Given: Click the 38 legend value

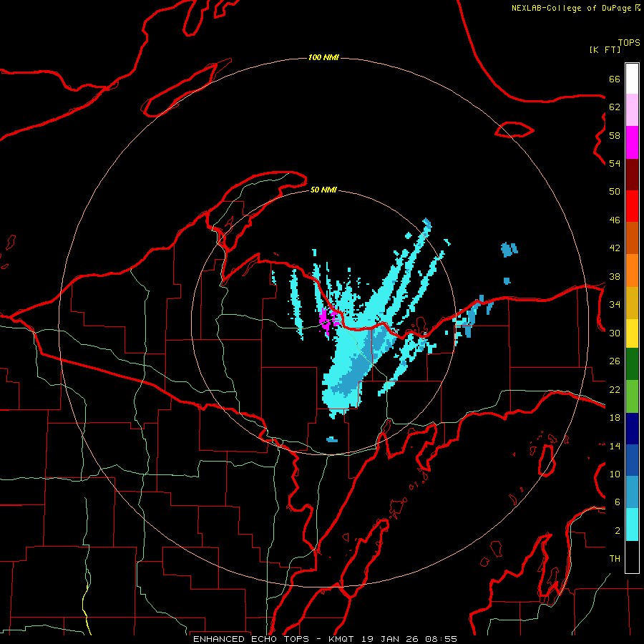Looking at the screenshot, I should pyautogui.click(x=615, y=276).
